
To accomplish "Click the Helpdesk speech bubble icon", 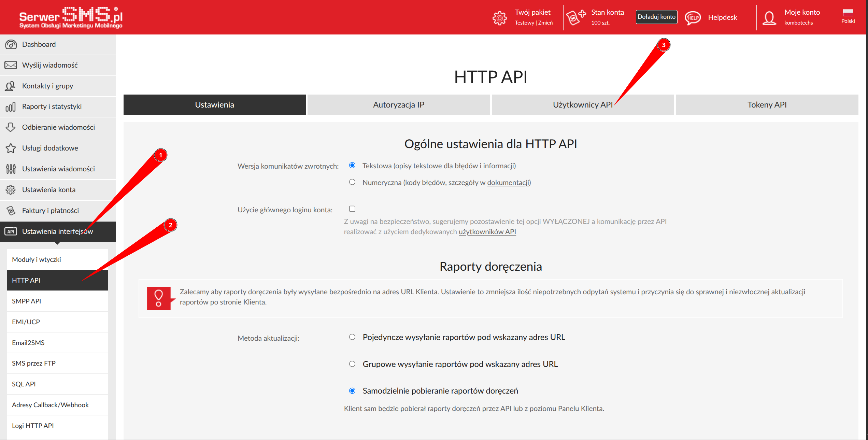I will click(x=693, y=18).
